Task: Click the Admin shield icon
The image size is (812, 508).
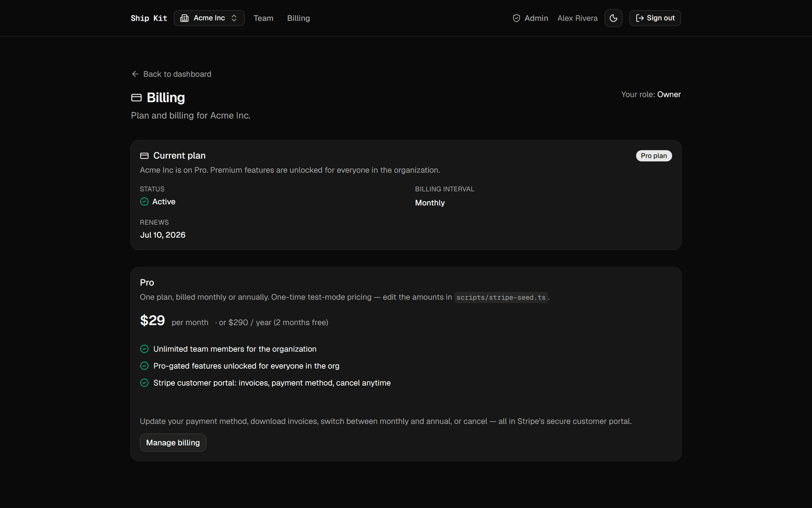Action: tap(516, 18)
